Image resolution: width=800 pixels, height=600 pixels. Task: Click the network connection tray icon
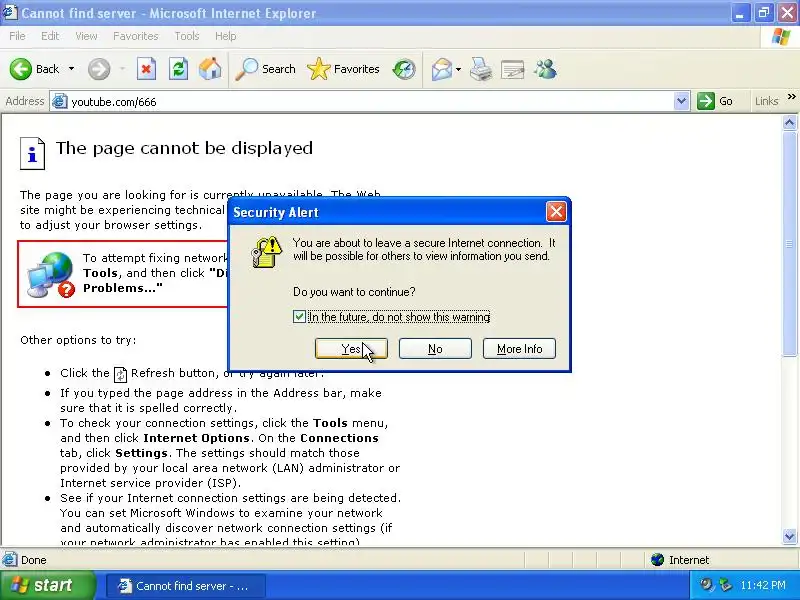[x=724, y=585]
